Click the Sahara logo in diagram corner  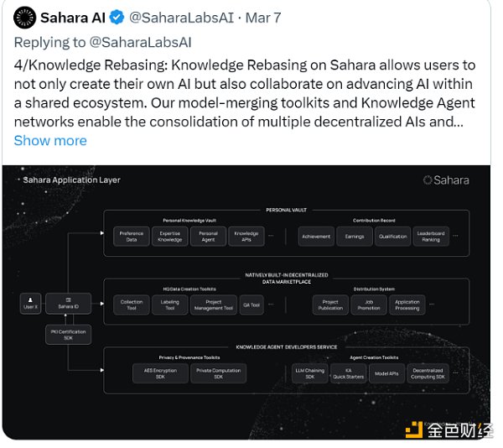[x=446, y=180]
